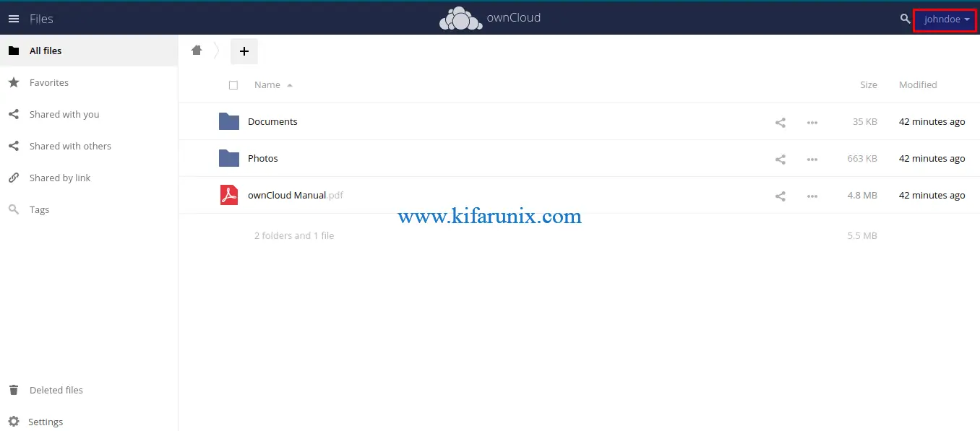Click the 4.8 MB size value
Viewport: 980px width, 431px height.
(863, 196)
